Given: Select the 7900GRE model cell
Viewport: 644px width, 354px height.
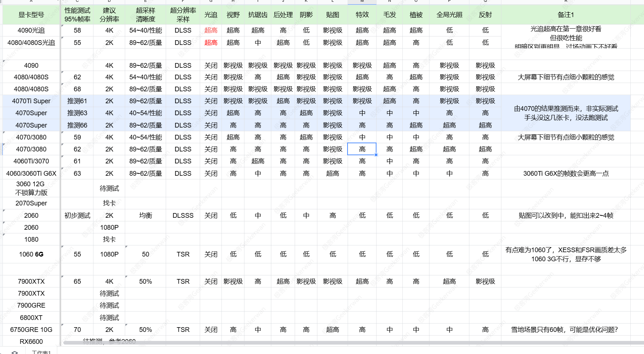Looking at the screenshot, I should coord(31,305).
